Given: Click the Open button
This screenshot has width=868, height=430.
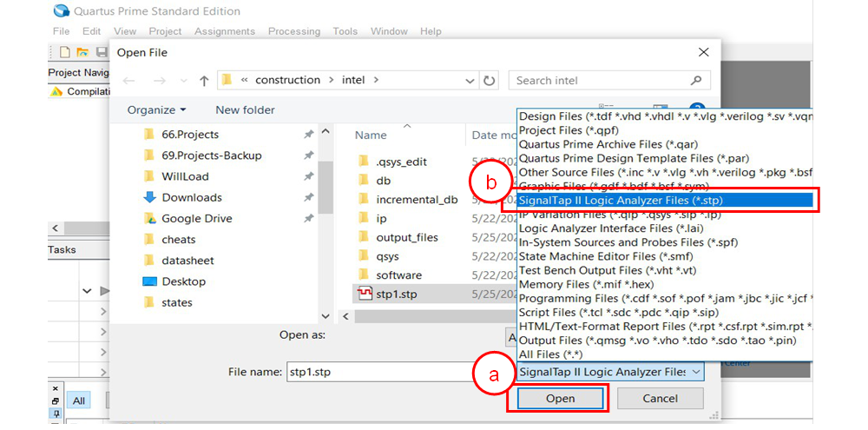Looking at the screenshot, I should 560,399.
